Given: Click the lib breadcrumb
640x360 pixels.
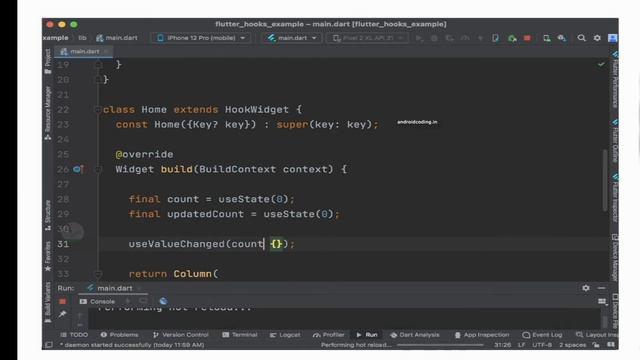Looking at the screenshot, I should click(82, 38).
